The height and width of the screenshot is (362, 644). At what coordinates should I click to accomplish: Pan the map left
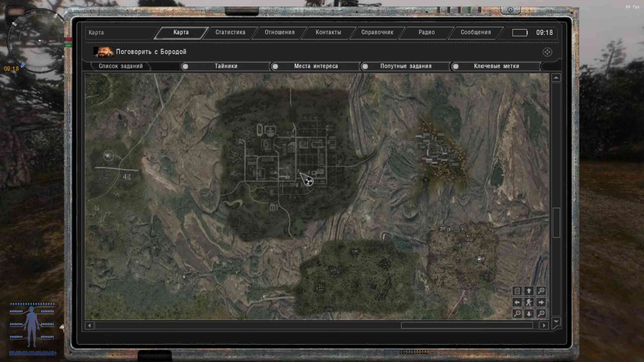[x=517, y=302]
